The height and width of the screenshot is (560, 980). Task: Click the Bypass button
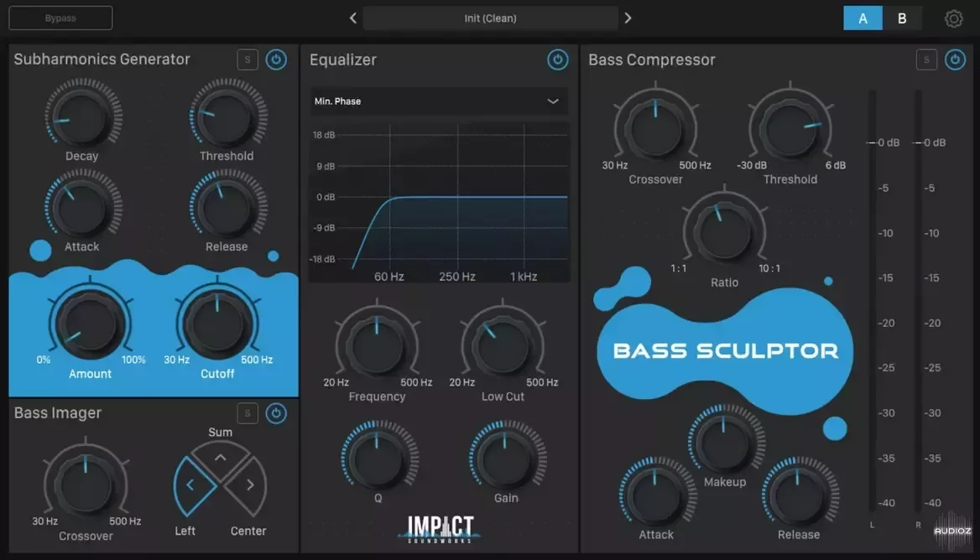60,18
